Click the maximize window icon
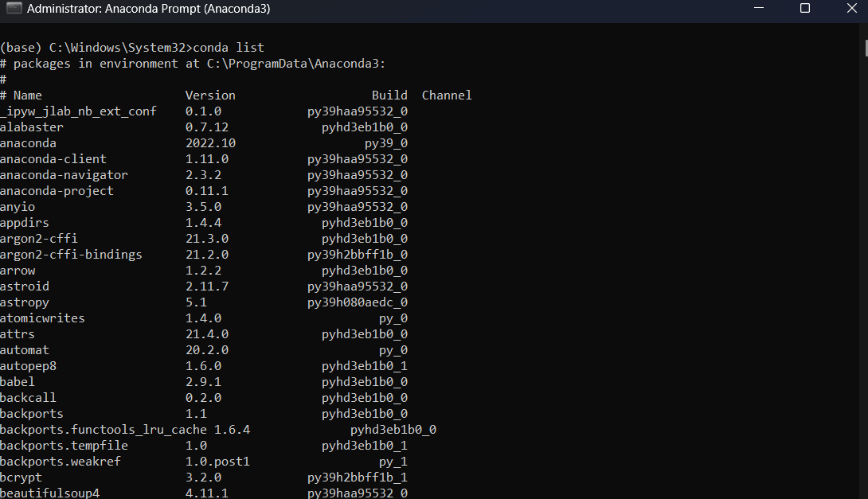 805,8
